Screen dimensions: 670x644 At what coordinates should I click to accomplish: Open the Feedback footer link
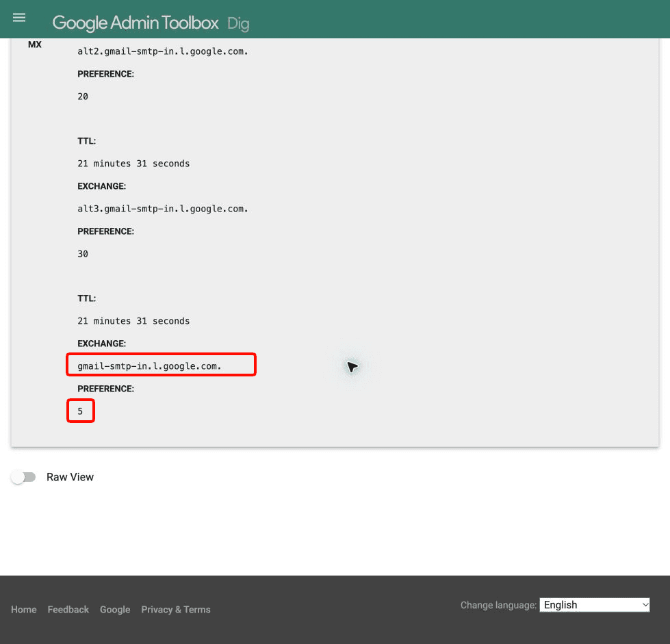pyautogui.click(x=68, y=609)
